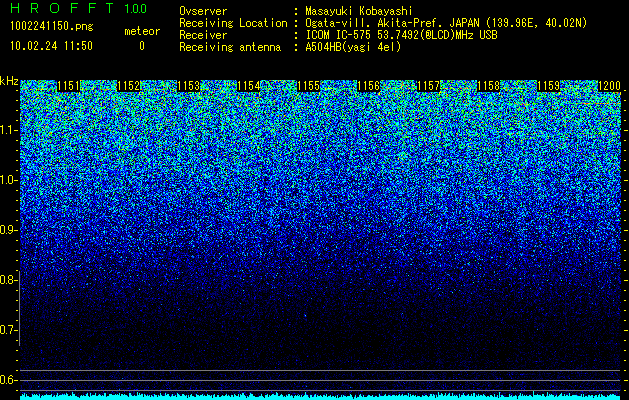This screenshot has height=400, width=629.
Task: Click the 0.7 frequency axis label
Action: (8, 330)
